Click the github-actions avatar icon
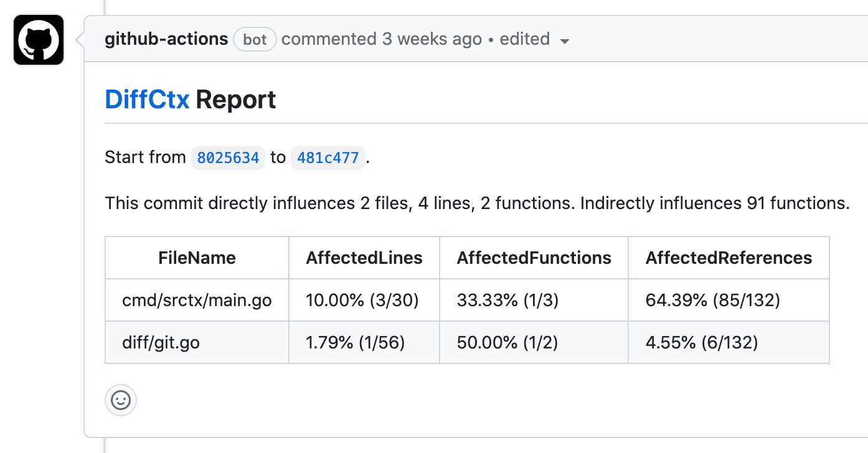This screenshot has height=453, width=868. (39, 40)
